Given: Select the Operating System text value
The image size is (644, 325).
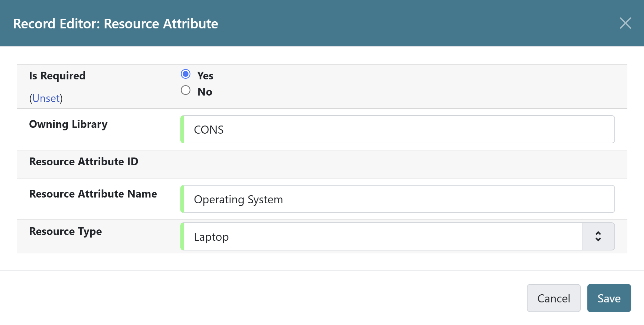Looking at the screenshot, I should click(239, 199).
